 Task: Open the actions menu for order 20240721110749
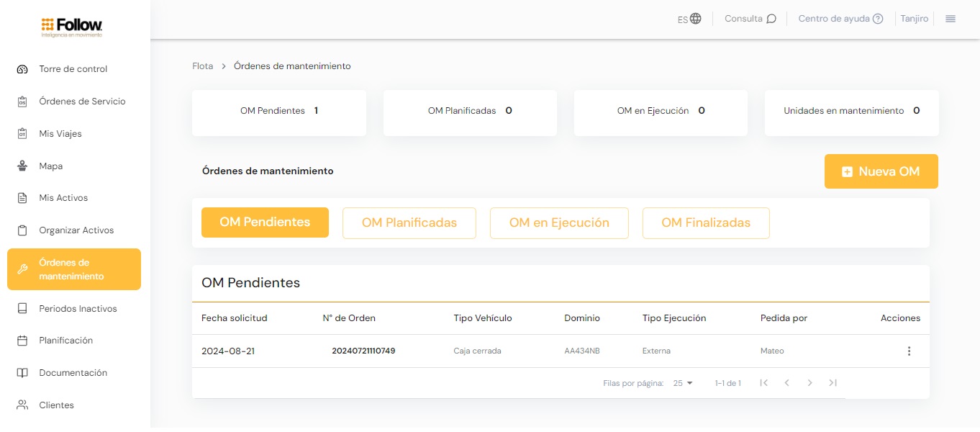pos(909,351)
